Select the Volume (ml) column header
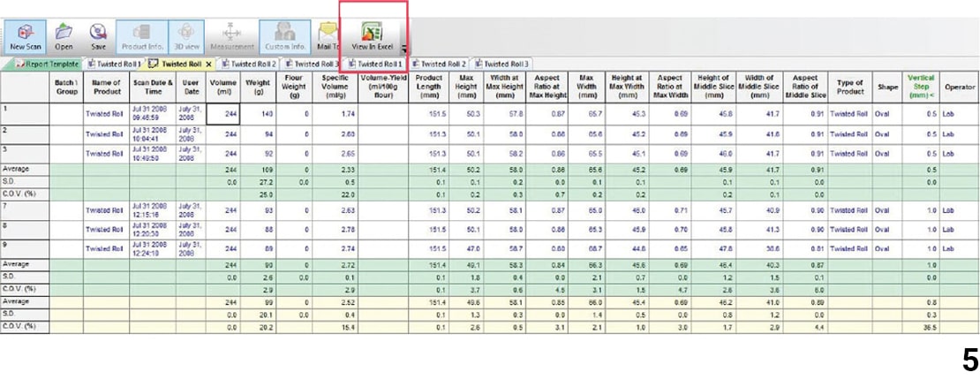Viewport: 980px width, 380px height. coord(223,87)
